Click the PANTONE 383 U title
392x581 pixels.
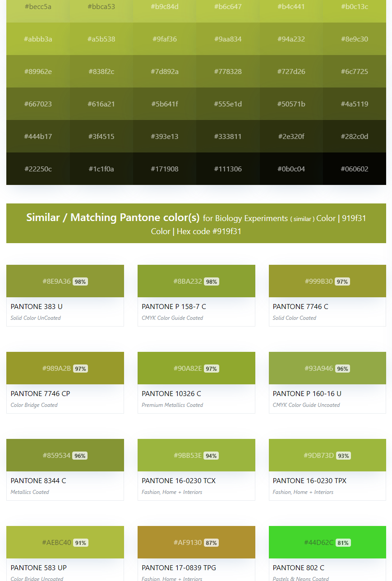37,307
